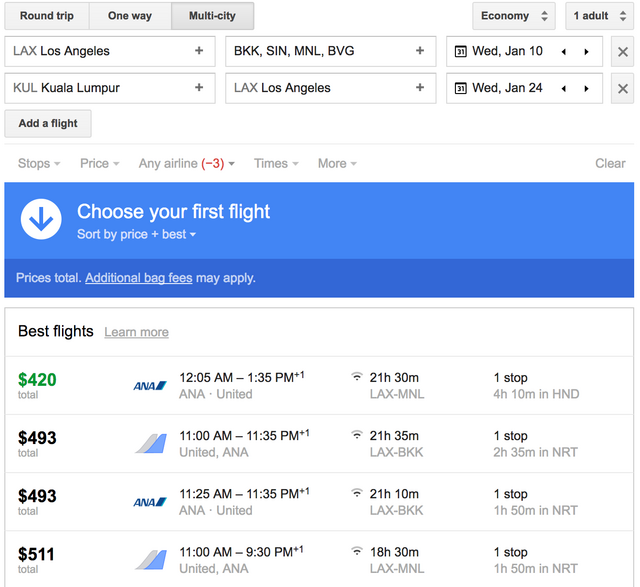Open the Additional bag fees link
This screenshot has height=587, width=640.
pyautogui.click(x=138, y=278)
